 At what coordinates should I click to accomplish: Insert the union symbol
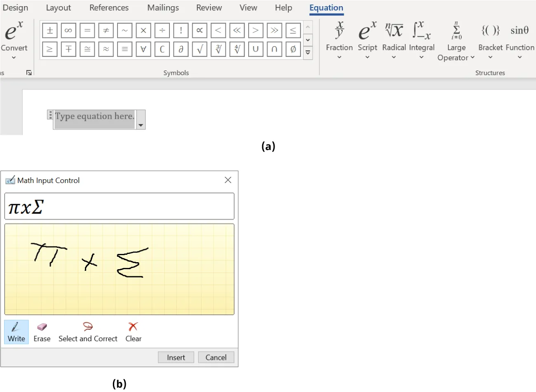click(256, 49)
